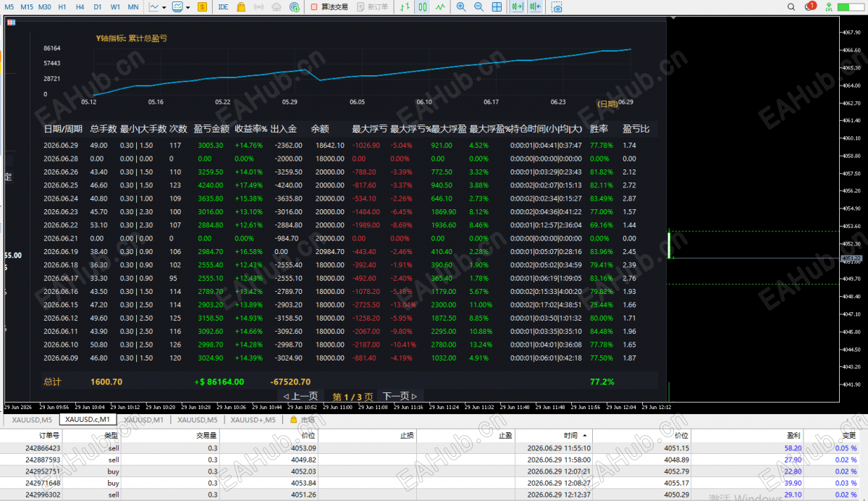Expand the arrow beside the line chart icon
This screenshot has height=501, width=868.
tap(164, 8)
